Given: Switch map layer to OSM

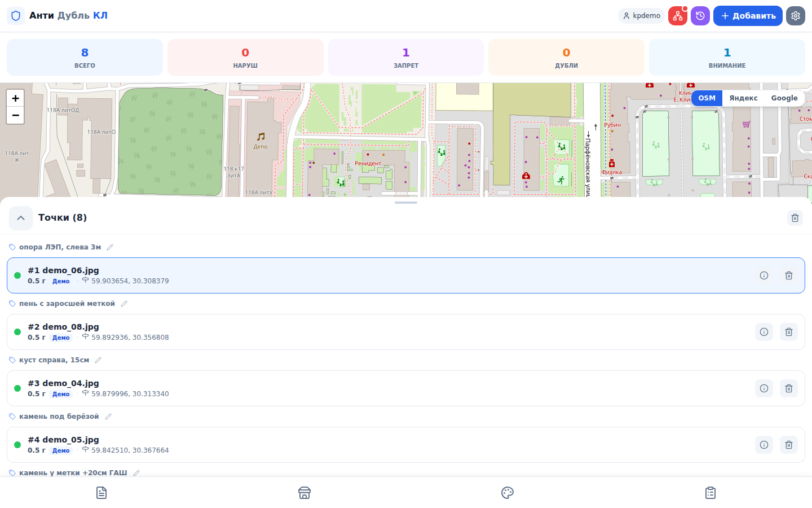Looking at the screenshot, I should pyautogui.click(x=707, y=98).
